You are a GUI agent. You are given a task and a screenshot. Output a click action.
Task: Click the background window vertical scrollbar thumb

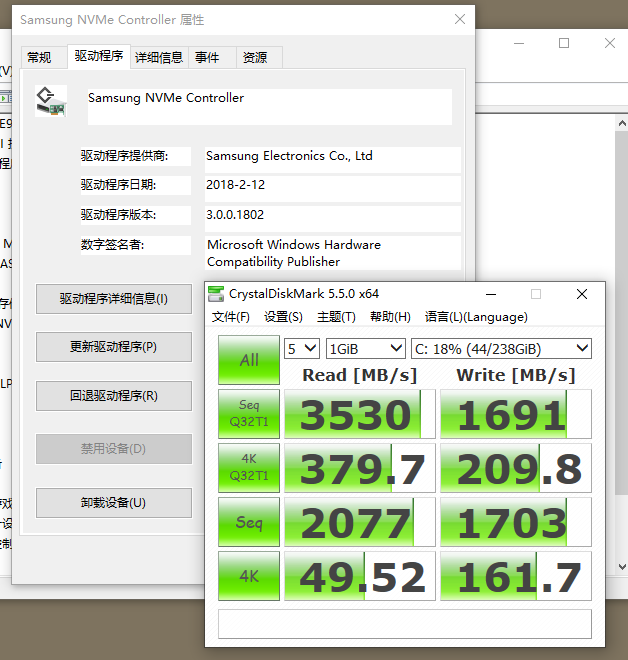click(621, 312)
